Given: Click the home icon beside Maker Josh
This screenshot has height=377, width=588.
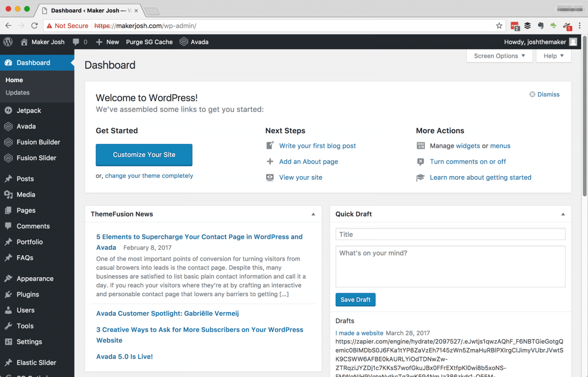Looking at the screenshot, I should tap(24, 42).
